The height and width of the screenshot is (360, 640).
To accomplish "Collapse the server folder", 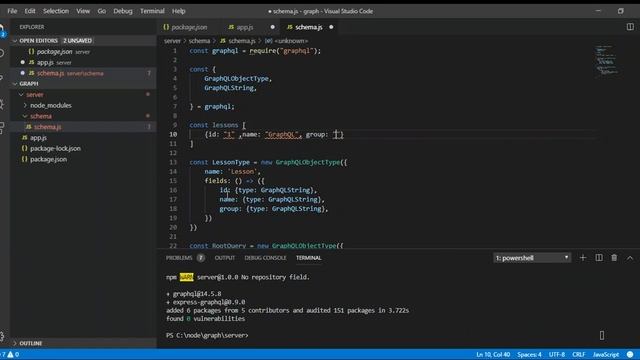I will pos(21,95).
